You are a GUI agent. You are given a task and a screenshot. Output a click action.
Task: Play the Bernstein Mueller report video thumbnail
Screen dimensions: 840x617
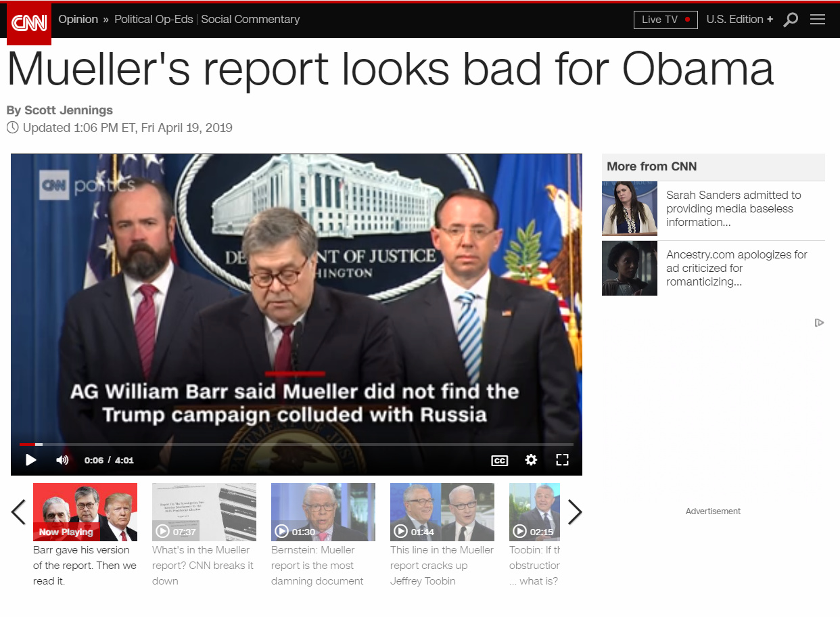(x=323, y=512)
